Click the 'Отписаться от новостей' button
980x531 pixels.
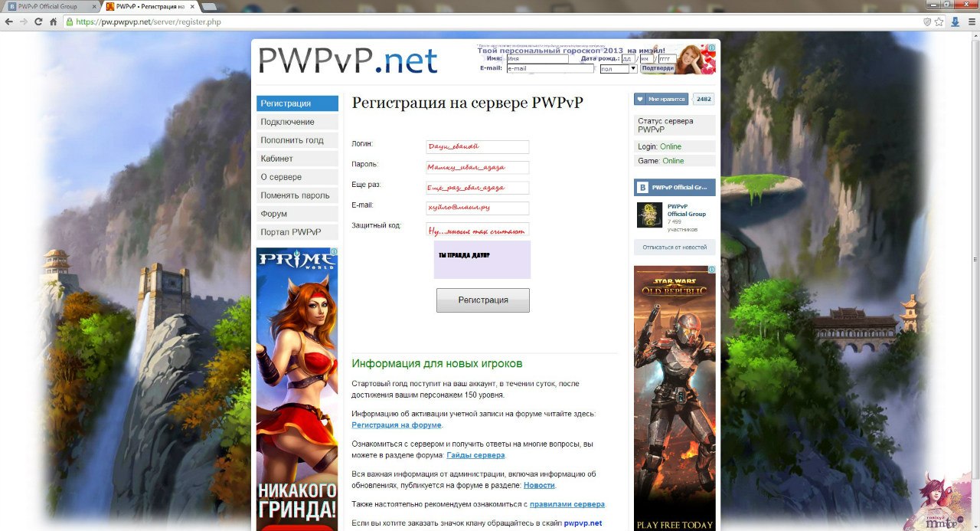click(675, 247)
